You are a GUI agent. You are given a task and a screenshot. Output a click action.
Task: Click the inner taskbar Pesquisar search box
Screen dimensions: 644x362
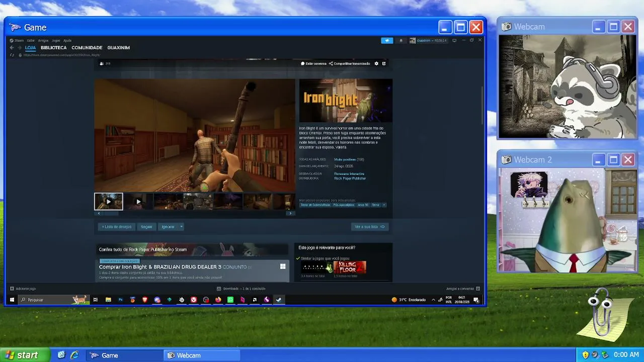pyautogui.click(x=54, y=300)
